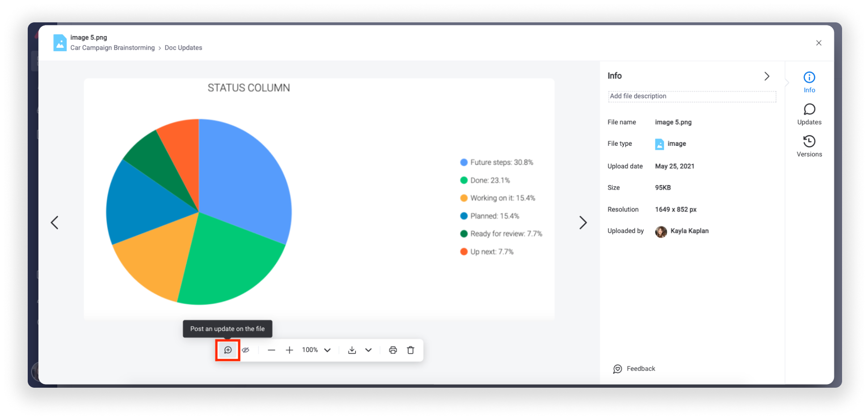Image resolution: width=868 pixels, height=419 pixels.
Task: Click the file type image icon
Action: [660, 144]
